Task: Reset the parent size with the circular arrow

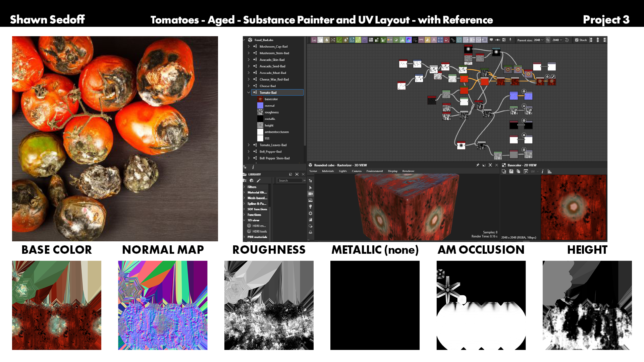Action: [x=567, y=40]
